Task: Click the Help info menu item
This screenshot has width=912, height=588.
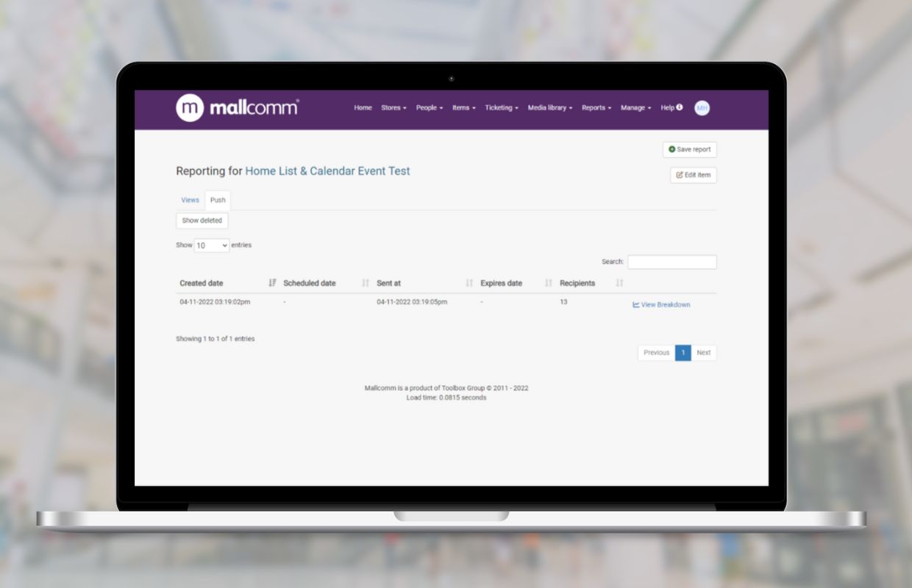Action: 671,108
